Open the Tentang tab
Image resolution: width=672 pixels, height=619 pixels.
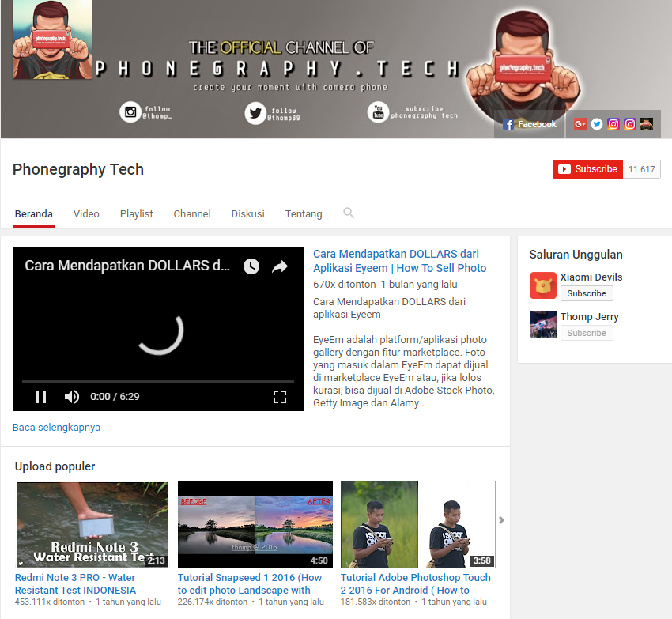(304, 214)
